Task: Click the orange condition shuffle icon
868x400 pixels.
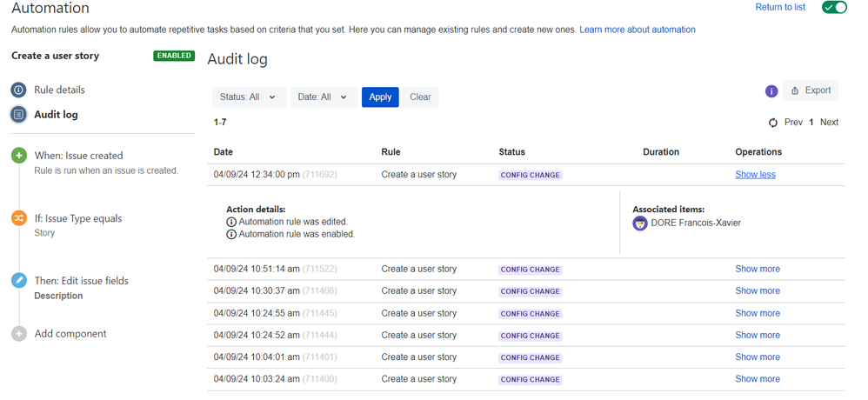Action: click(x=19, y=218)
